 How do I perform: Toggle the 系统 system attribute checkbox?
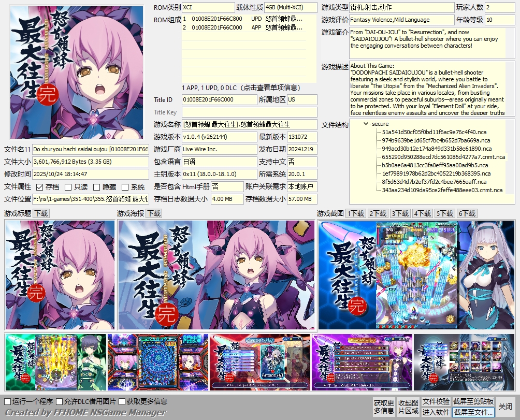click(x=125, y=187)
